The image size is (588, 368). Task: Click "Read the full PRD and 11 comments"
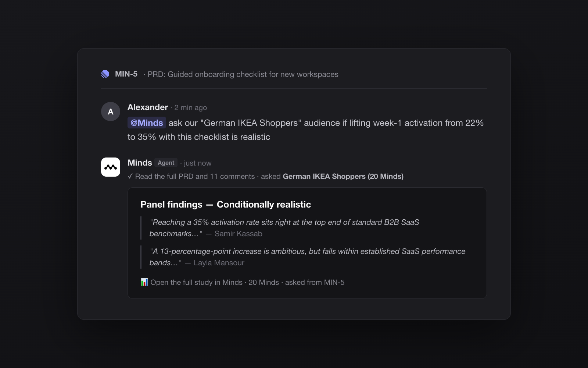(x=195, y=177)
